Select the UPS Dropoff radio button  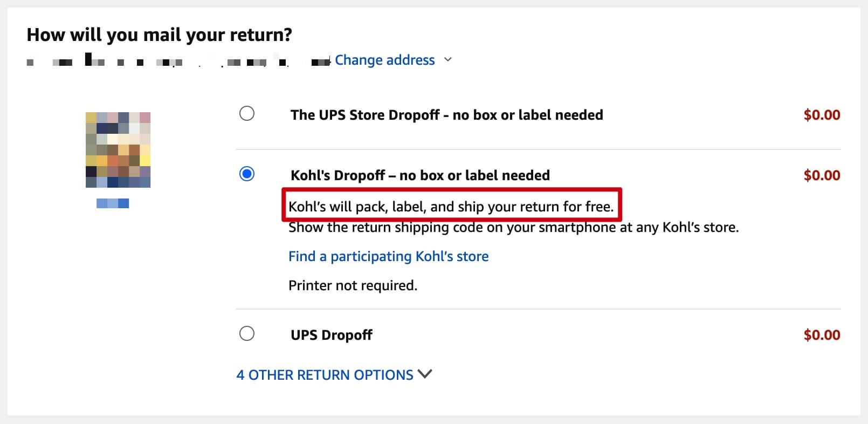pos(247,334)
